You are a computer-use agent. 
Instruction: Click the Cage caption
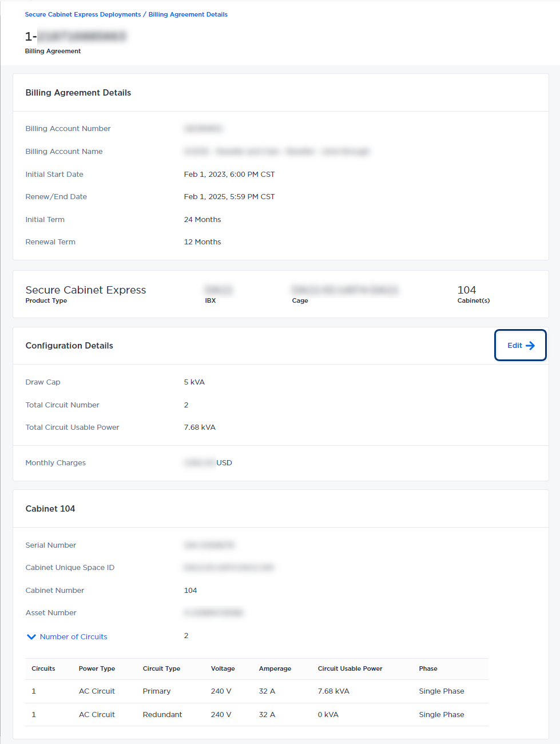click(x=300, y=301)
